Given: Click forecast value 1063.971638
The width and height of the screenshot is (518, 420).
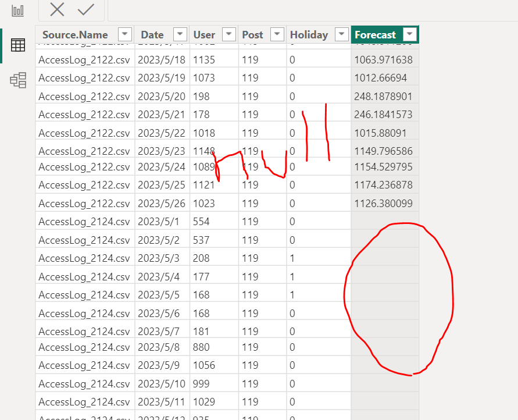Looking at the screenshot, I should pos(383,60).
